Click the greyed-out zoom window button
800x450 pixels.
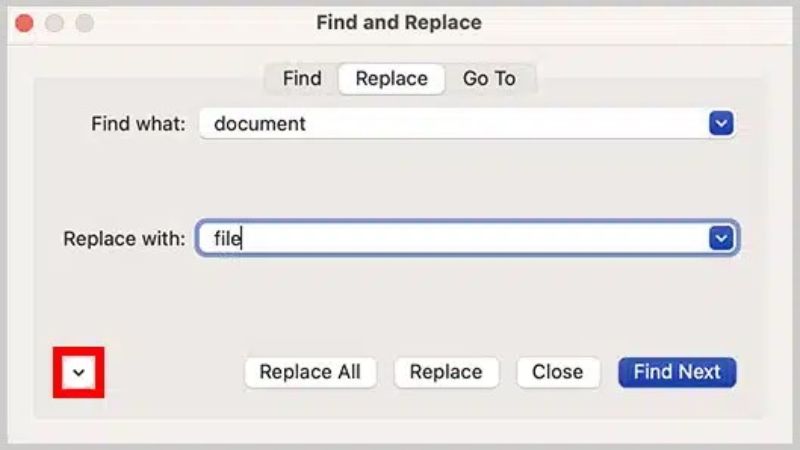[x=84, y=22]
